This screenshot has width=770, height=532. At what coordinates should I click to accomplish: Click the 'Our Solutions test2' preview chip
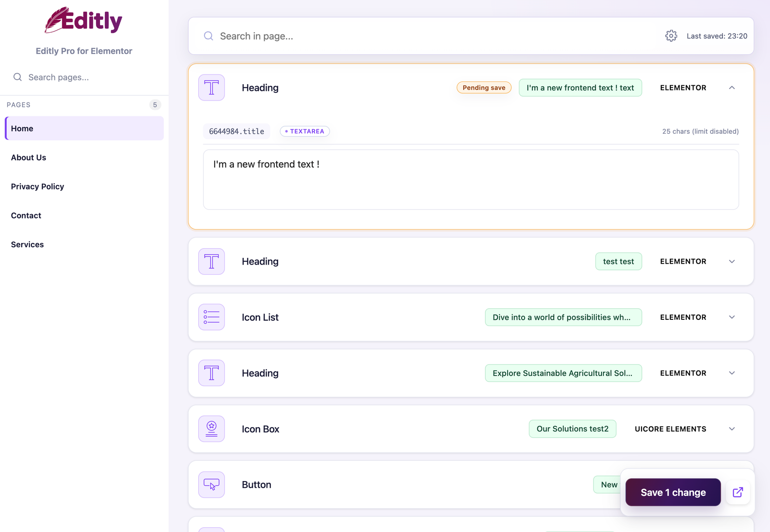point(573,429)
